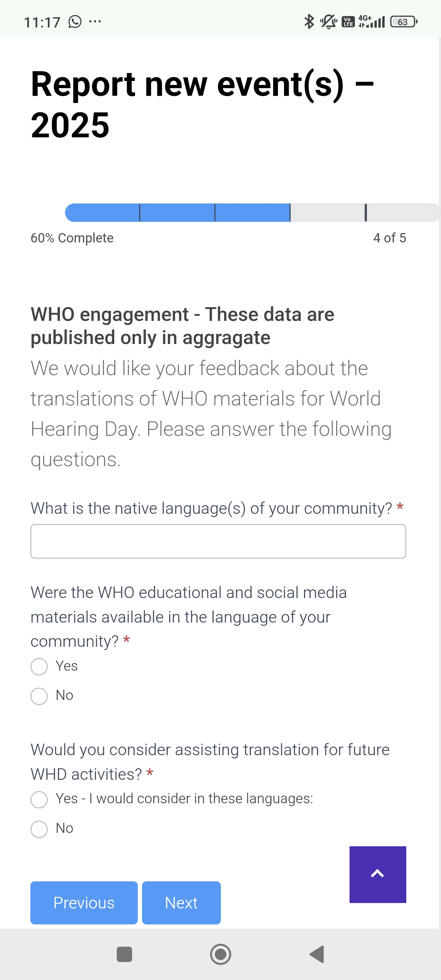The width and height of the screenshot is (441, 980).
Task: Choose Yes - I would consider in these languages
Action: pos(39,799)
